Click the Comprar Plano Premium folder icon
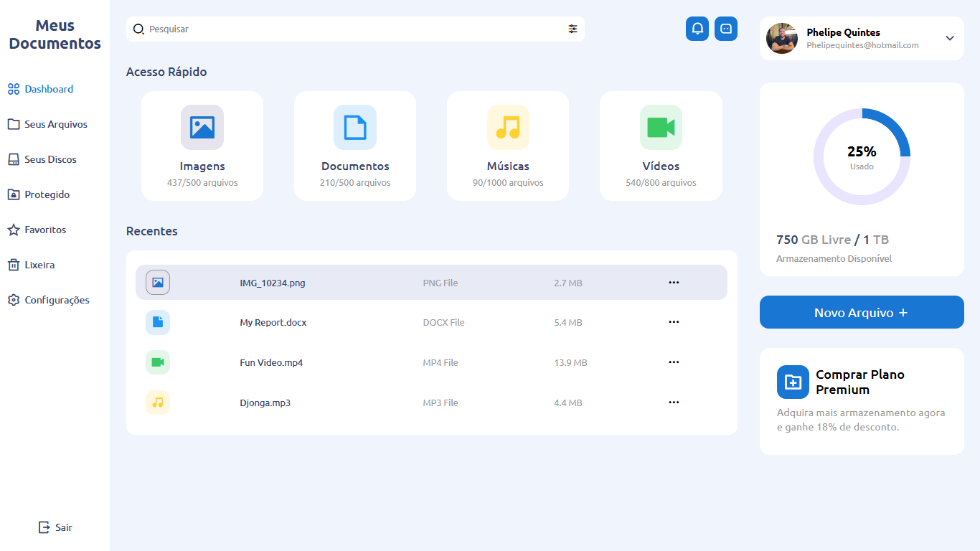The width and height of the screenshot is (980, 551). pyautogui.click(x=793, y=382)
